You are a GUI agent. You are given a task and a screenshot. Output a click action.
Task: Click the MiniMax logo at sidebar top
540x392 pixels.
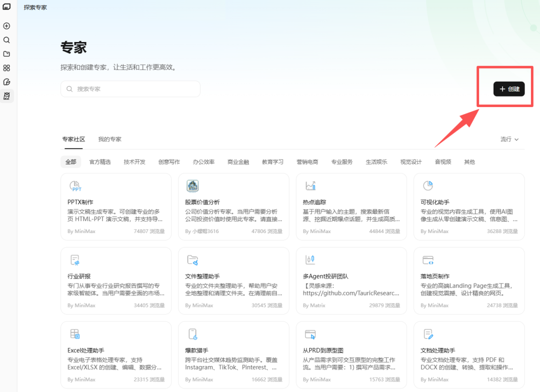point(6,7)
